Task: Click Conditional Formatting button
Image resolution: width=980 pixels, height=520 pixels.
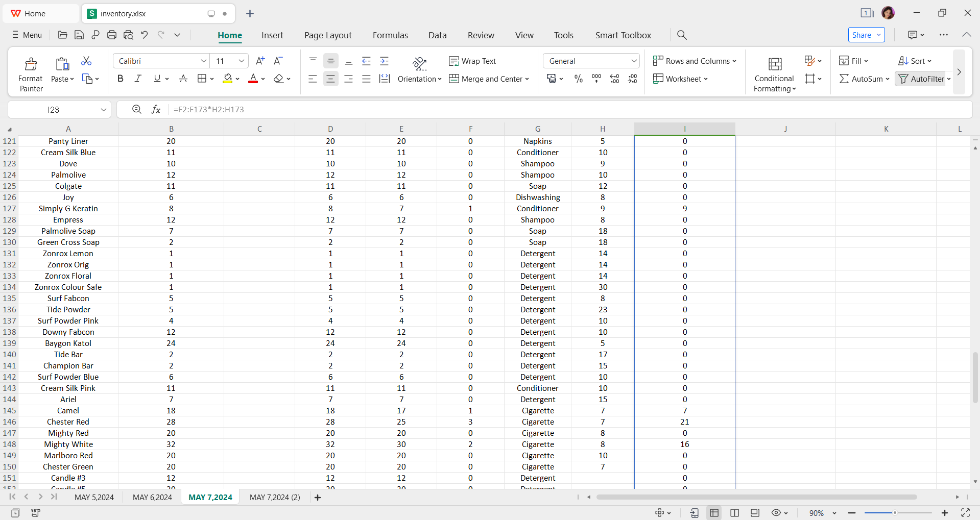Action: tap(774, 74)
